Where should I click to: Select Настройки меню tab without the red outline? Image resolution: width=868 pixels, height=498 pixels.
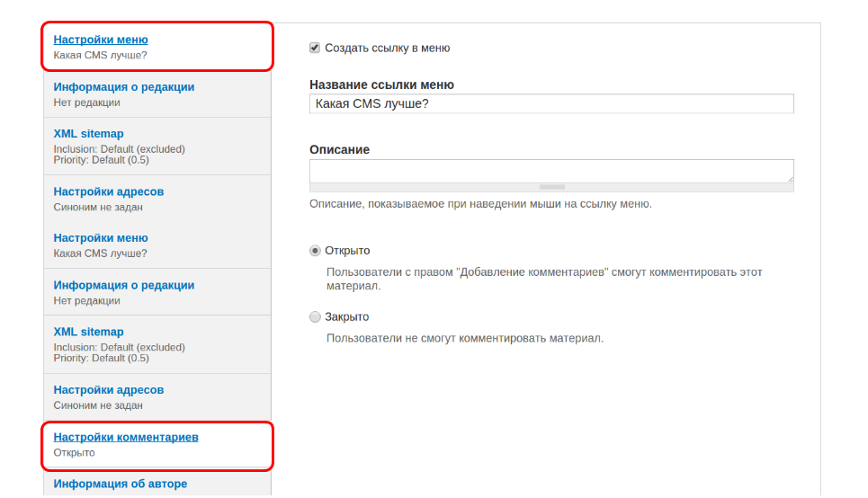101,238
